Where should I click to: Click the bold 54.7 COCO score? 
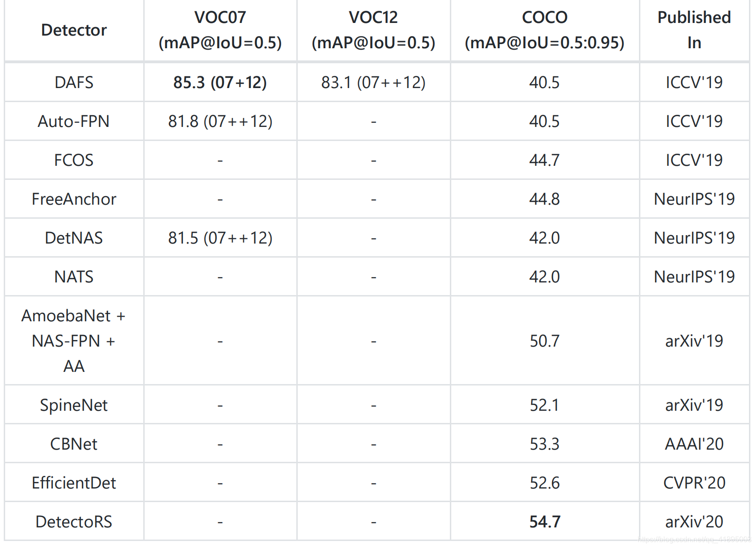tap(544, 522)
